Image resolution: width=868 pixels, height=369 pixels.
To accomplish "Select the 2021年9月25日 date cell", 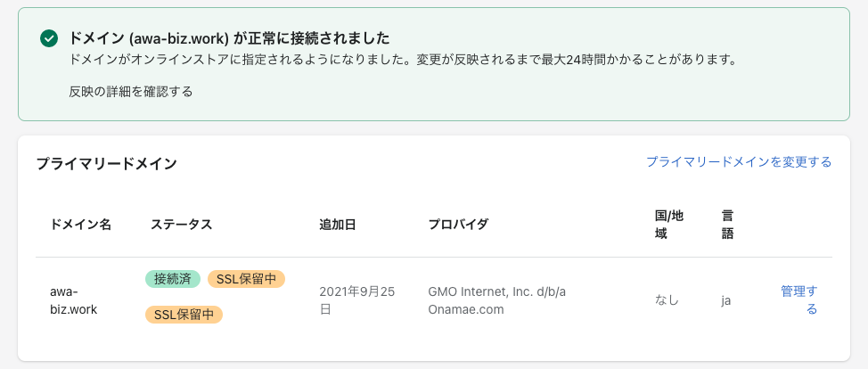I will click(357, 300).
